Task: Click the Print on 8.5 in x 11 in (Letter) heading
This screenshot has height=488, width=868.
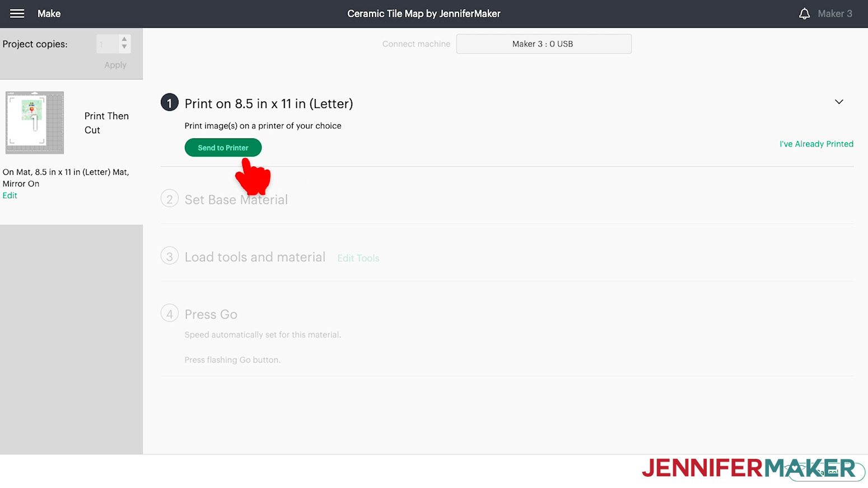Action: pos(269,104)
